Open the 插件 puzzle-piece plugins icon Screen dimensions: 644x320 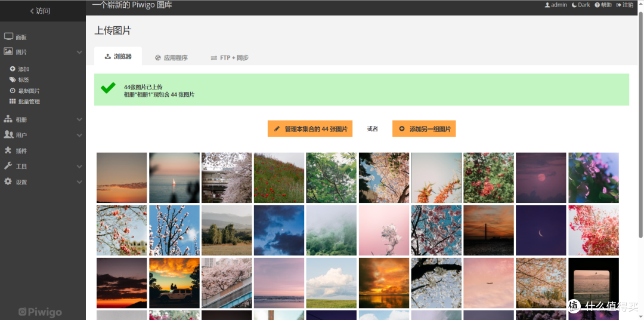pos(8,150)
